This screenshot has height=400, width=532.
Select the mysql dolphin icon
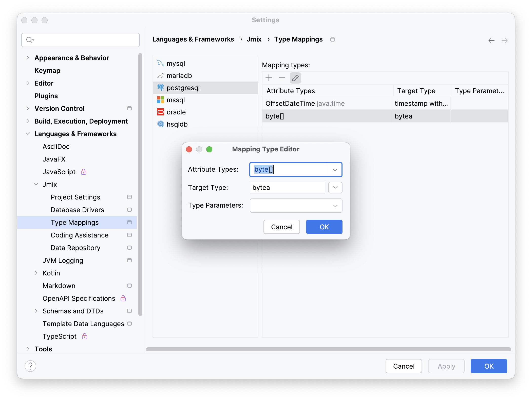pyautogui.click(x=160, y=63)
